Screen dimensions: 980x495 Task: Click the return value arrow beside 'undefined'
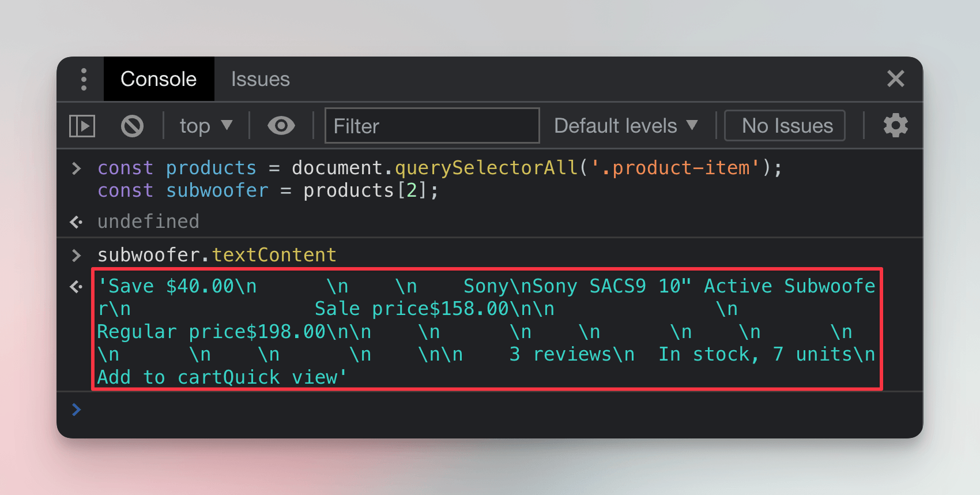pos(75,222)
